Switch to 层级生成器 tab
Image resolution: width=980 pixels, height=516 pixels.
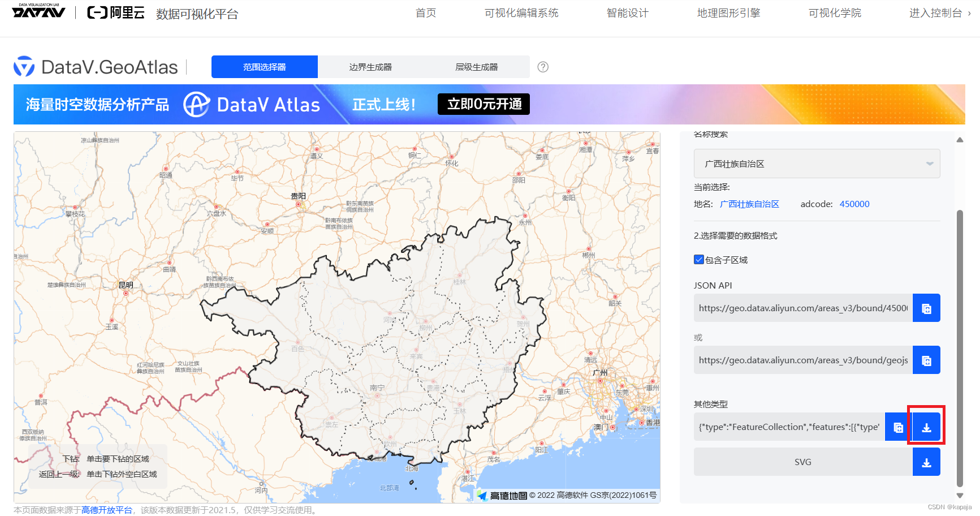[477, 67]
